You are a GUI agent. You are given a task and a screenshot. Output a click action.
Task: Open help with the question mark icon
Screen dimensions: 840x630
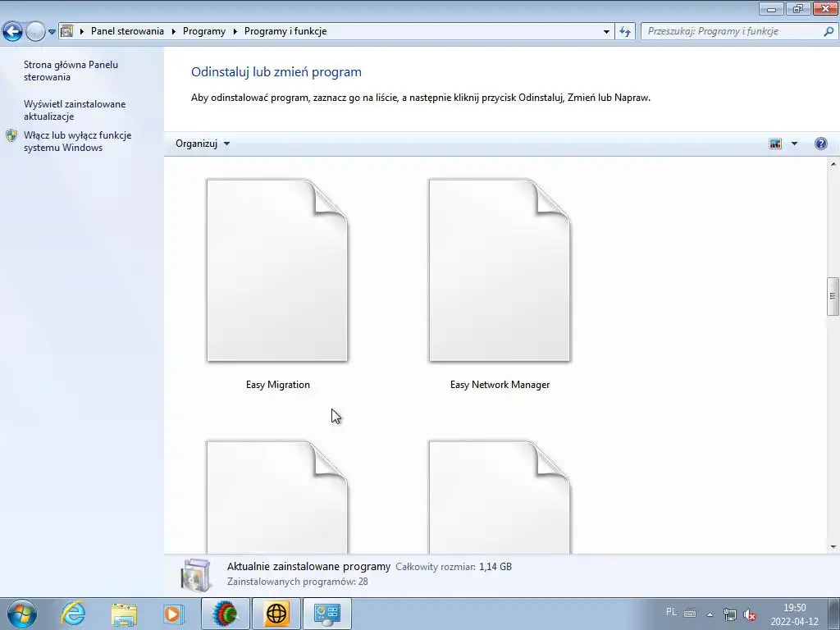[x=820, y=144]
